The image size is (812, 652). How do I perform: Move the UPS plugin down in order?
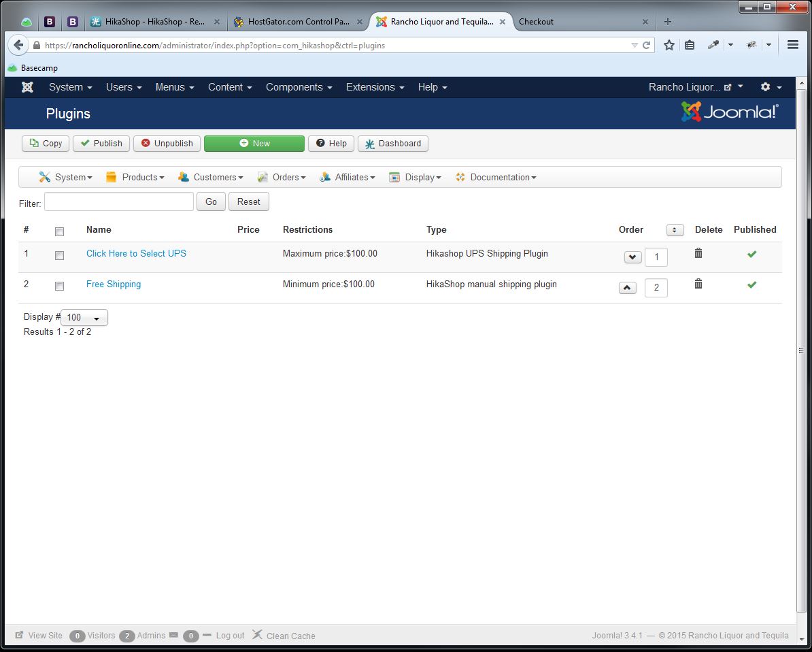tap(633, 257)
